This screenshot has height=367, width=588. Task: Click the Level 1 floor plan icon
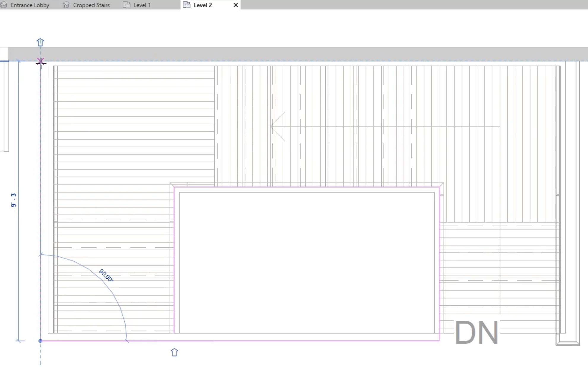pyautogui.click(x=127, y=5)
